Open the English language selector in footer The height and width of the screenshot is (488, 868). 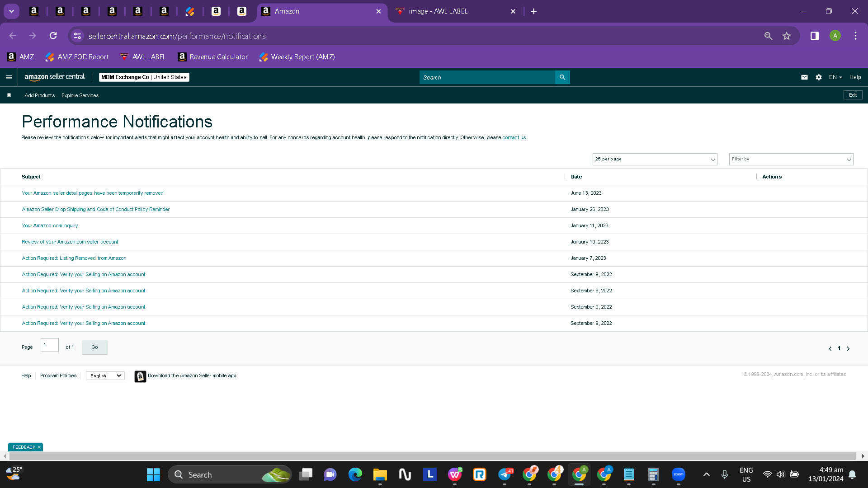pyautogui.click(x=105, y=376)
